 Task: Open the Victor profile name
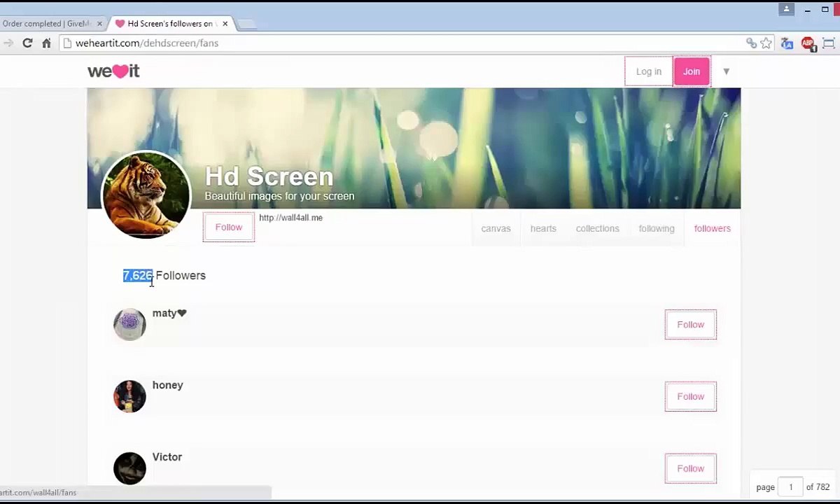167,457
